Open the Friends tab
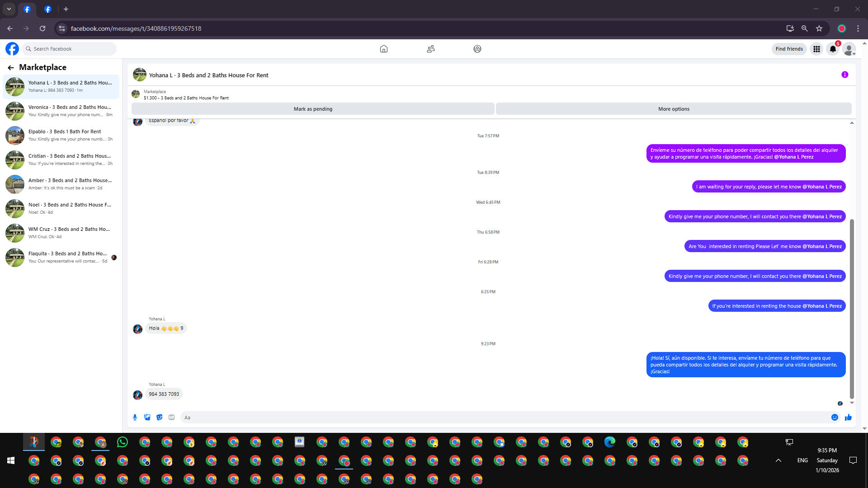The image size is (868, 488). click(x=430, y=49)
